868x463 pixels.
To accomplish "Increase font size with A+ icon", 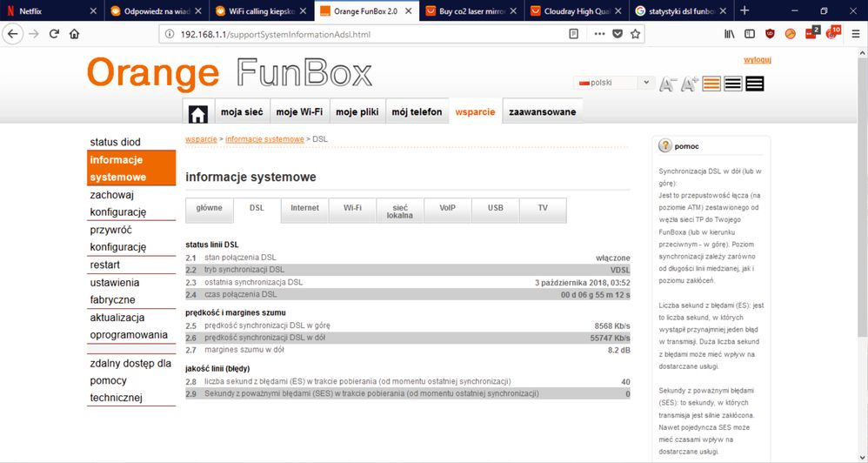I will coord(690,84).
